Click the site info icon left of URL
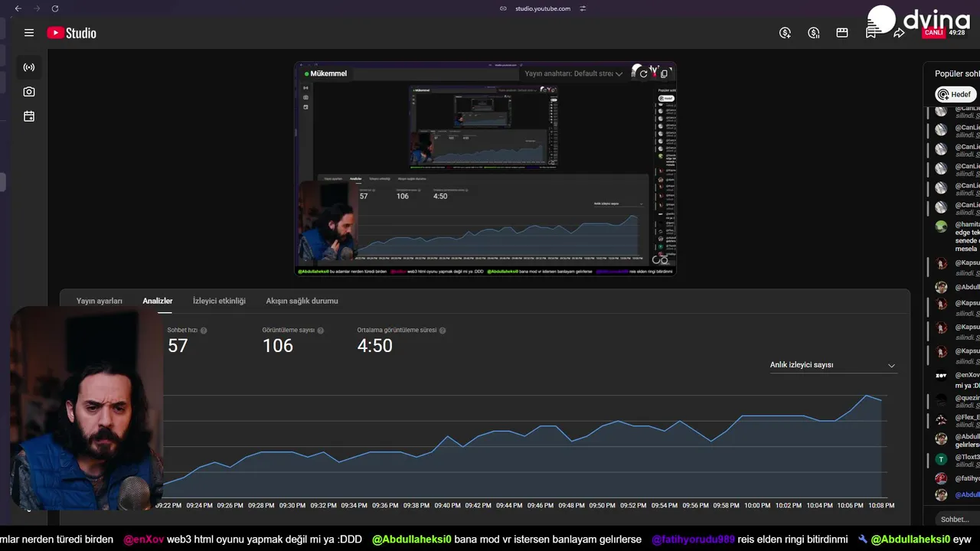Image resolution: width=980 pixels, height=551 pixels. pos(503,8)
